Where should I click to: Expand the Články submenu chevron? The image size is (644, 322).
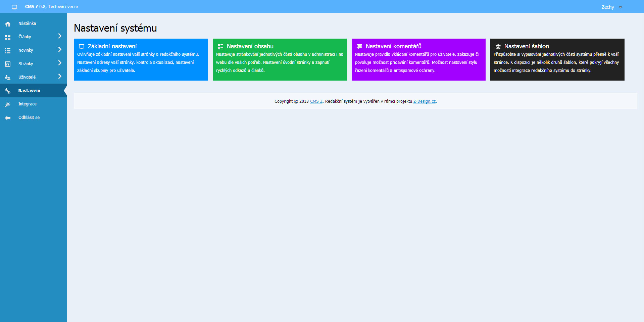click(x=60, y=36)
